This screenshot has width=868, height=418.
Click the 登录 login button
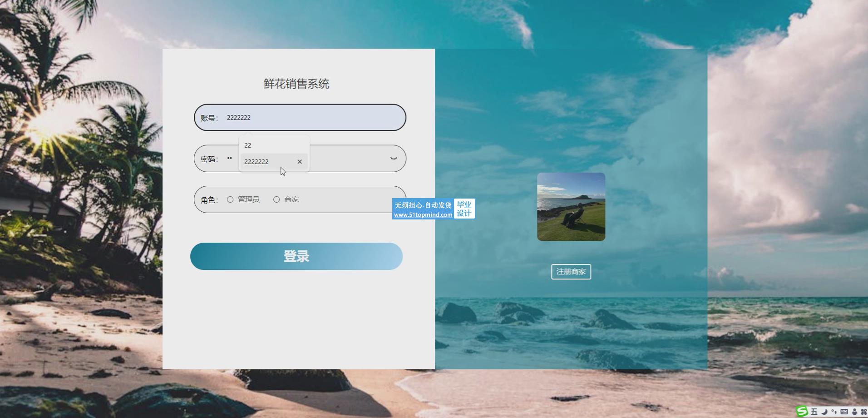(296, 256)
